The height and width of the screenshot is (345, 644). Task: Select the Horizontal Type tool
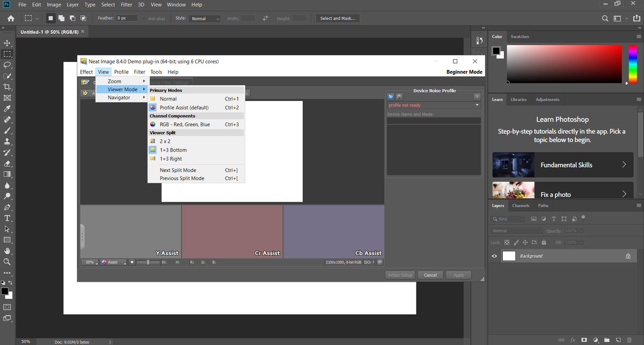tap(8, 218)
